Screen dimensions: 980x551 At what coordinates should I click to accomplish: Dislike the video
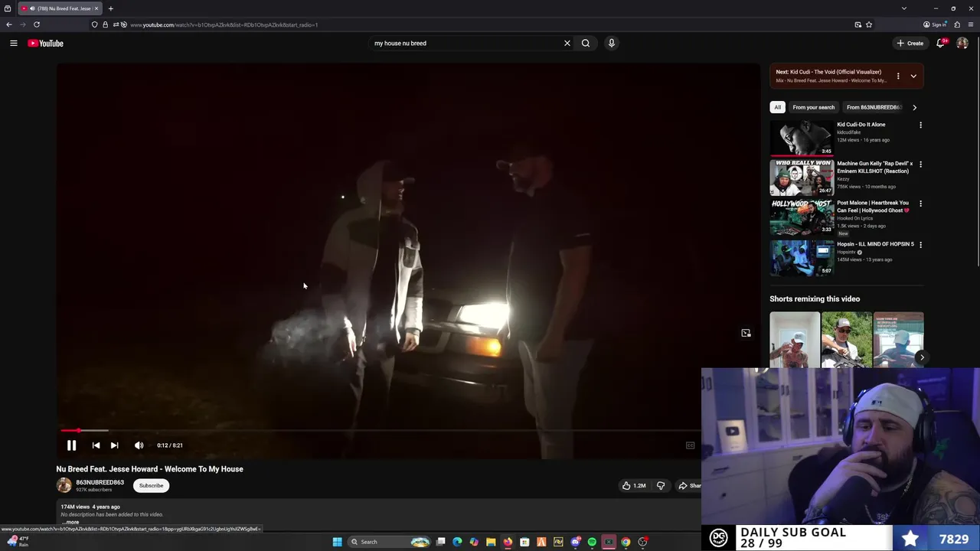click(x=661, y=485)
